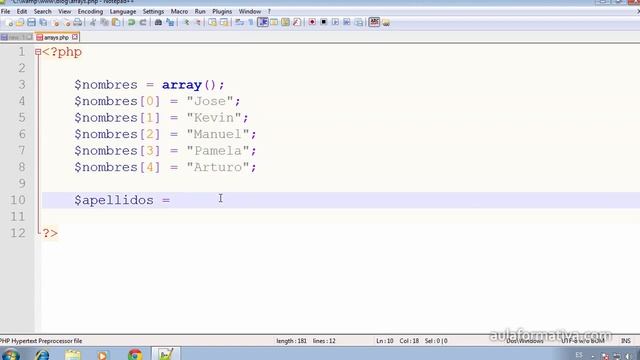Click the Open file toolbar icon
The image size is (640, 360).
20,22
